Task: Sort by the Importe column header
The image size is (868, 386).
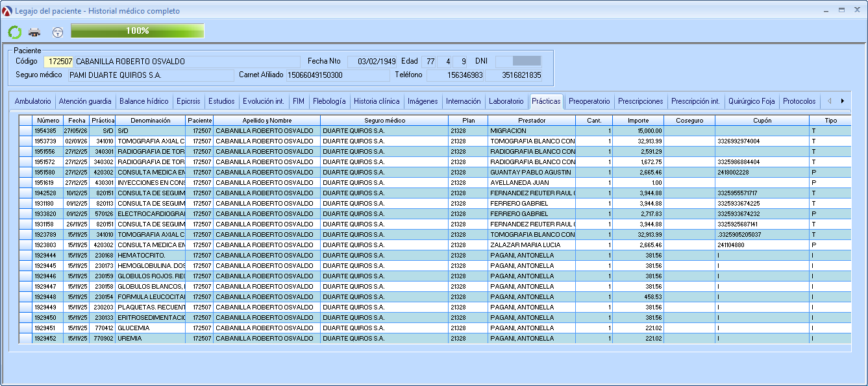Action: click(x=638, y=121)
